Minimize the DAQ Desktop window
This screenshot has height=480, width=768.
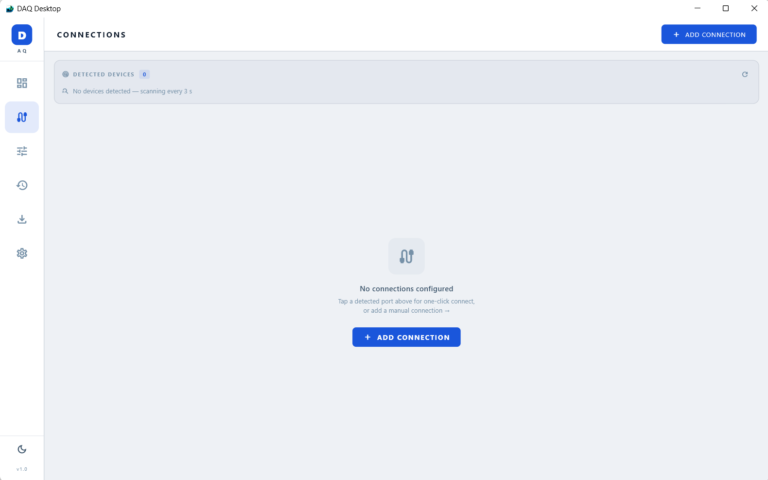(x=697, y=8)
